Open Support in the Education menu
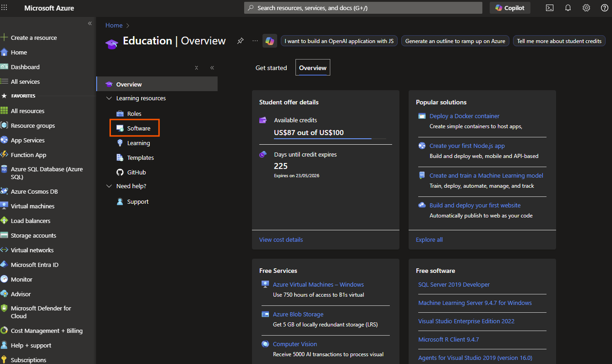This screenshot has height=364, width=612. 138,201
